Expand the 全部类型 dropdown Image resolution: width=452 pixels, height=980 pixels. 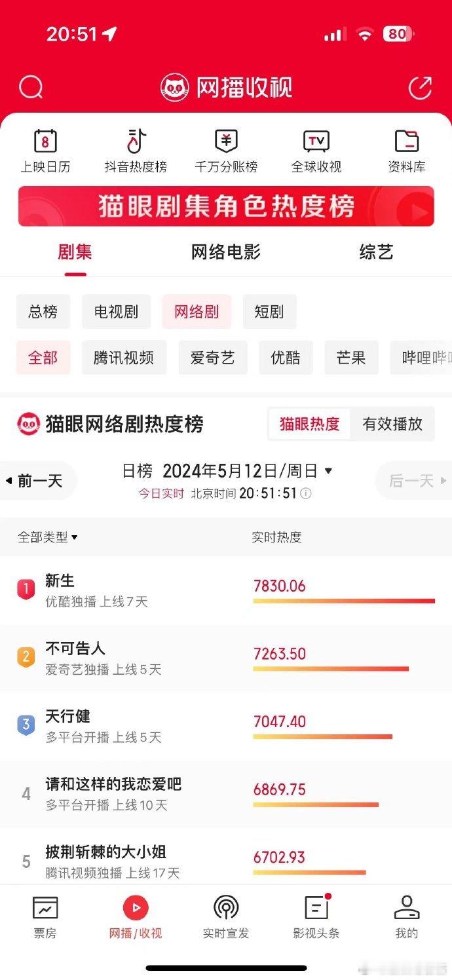click(x=48, y=537)
